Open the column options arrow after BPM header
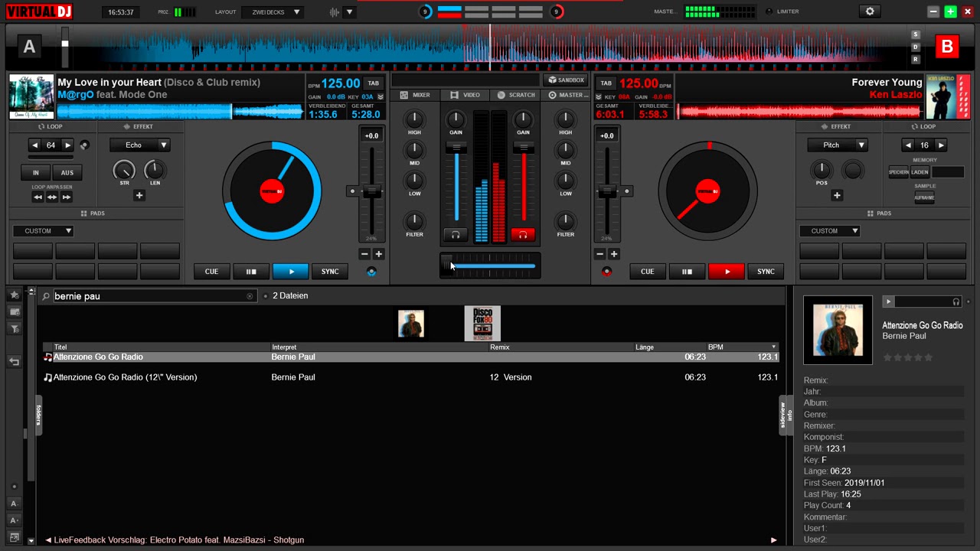Viewport: 980px width, 551px height. [x=774, y=347]
